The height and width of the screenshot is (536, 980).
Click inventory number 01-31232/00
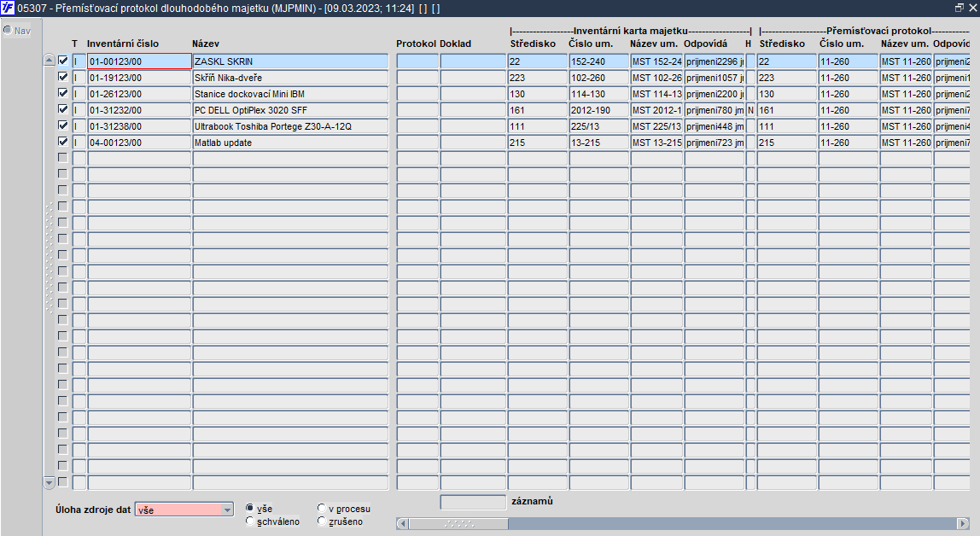[x=139, y=110]
